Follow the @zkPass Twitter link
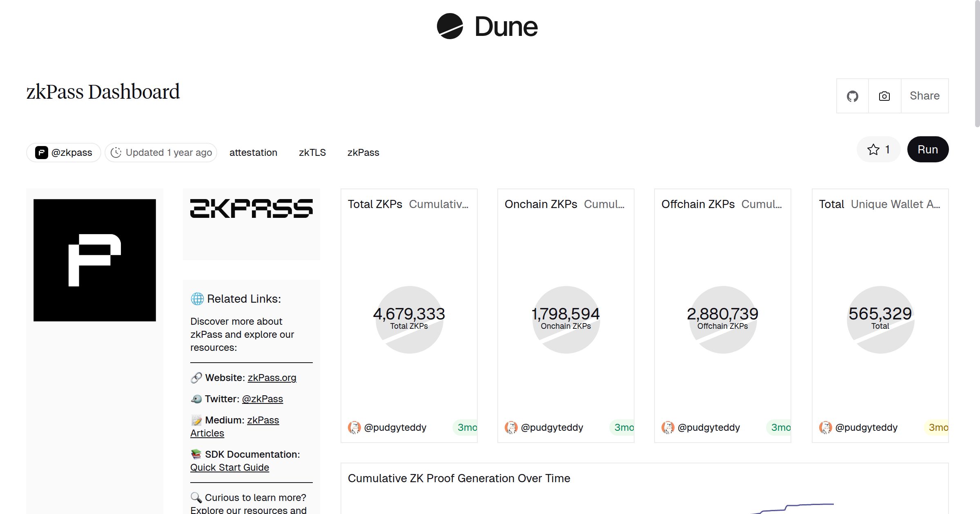980x514 pixels. click(263, 399)
